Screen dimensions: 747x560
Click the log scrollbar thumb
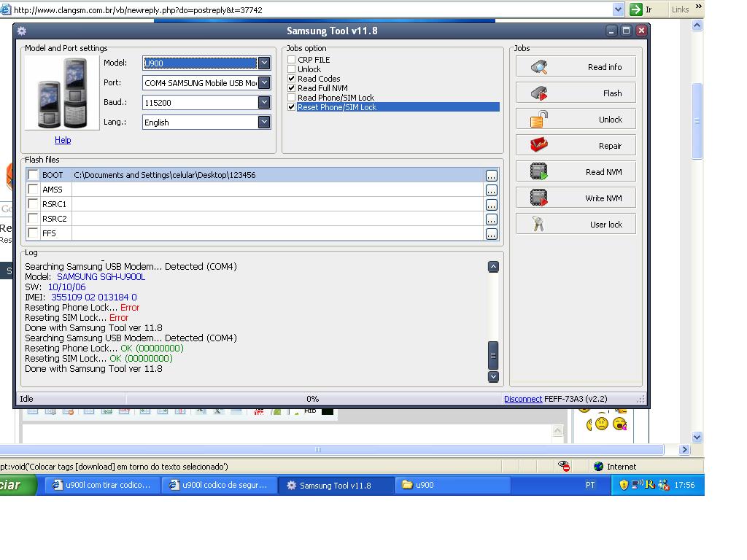(493, 355)
